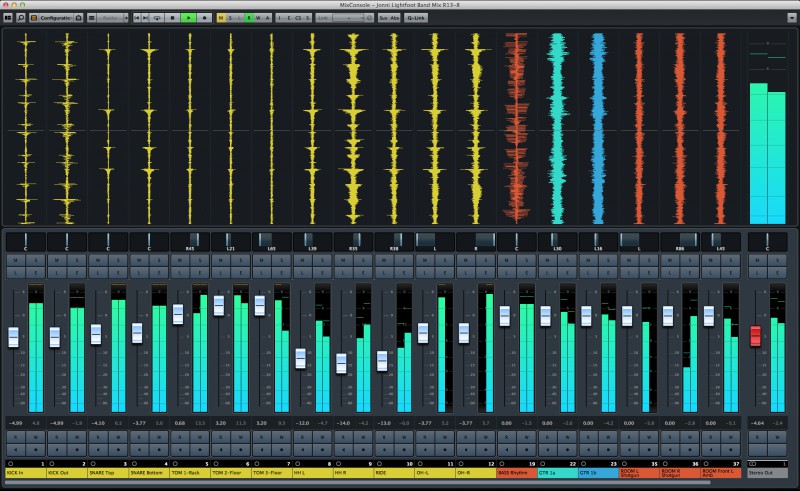Click the window layout icon in the toolbar
The height and width of the screenshot is (491, 800).
8,18
